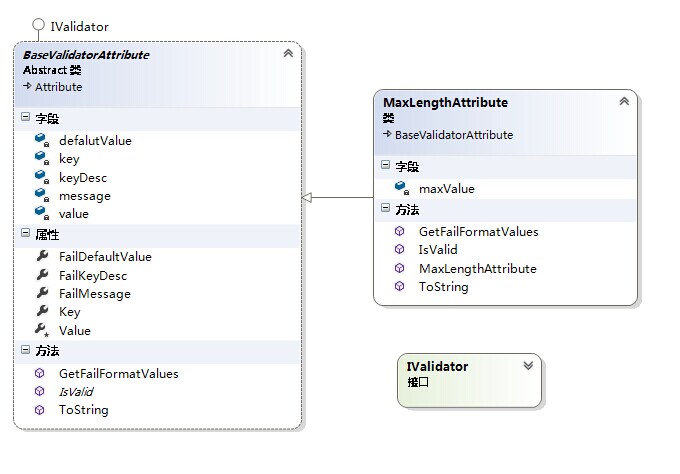Select the Value property name
The image size is (680, 474).
75,331
